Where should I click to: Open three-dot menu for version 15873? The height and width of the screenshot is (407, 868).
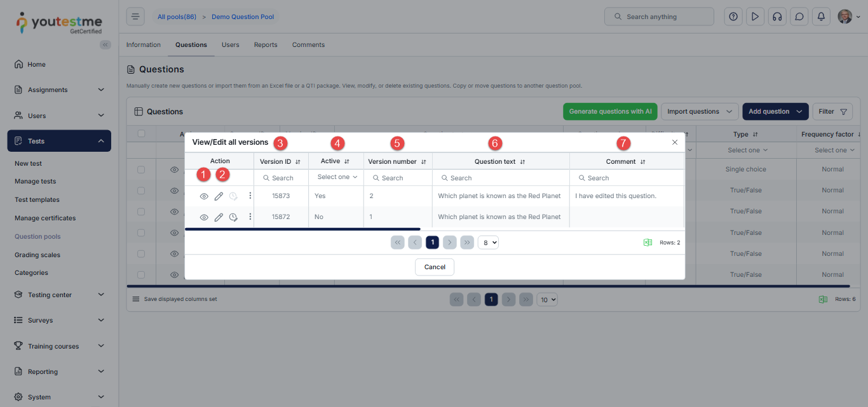(x=250, y=196)
